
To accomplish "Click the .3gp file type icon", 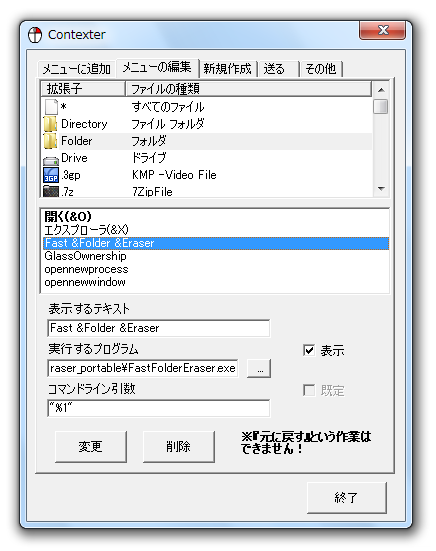I will pos(51,175).
